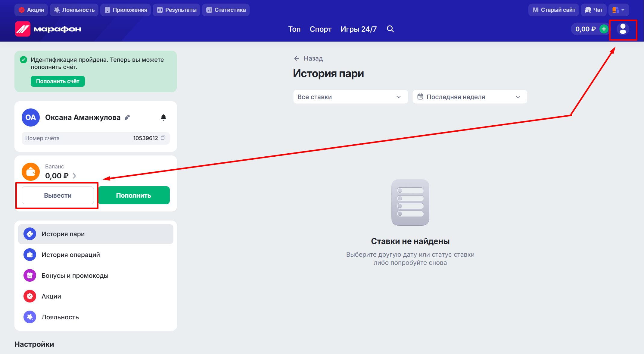This screenshot has width=644, height=354.
Task: Open the Приложения top bar tab
Action: point(126,10)
